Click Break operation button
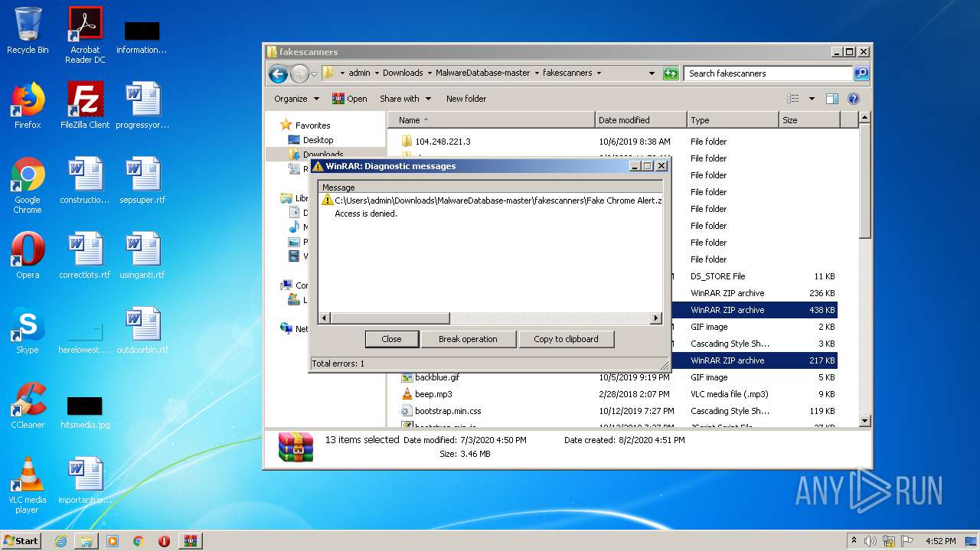Image resolution: width=980 pixels, height=551 pixels. point(468,339)
